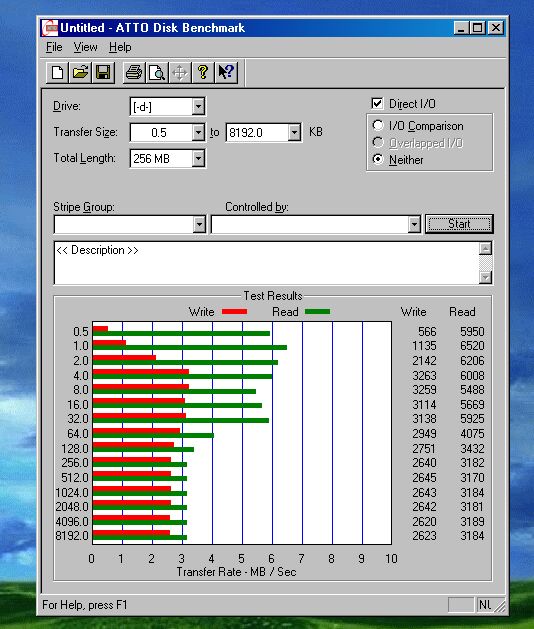
Task: Open the Help menu
Action: pyautogui.click(x=120, y=47)
